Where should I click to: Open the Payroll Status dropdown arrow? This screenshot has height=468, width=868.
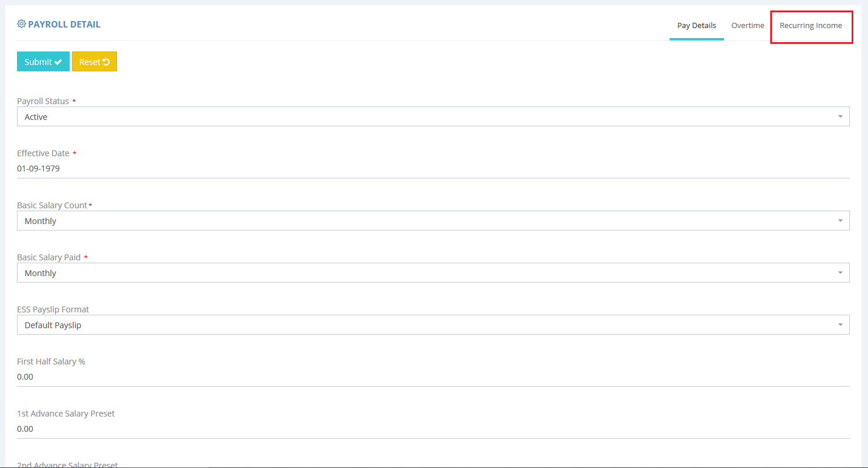pyautogui.click(x=840, y=116)
